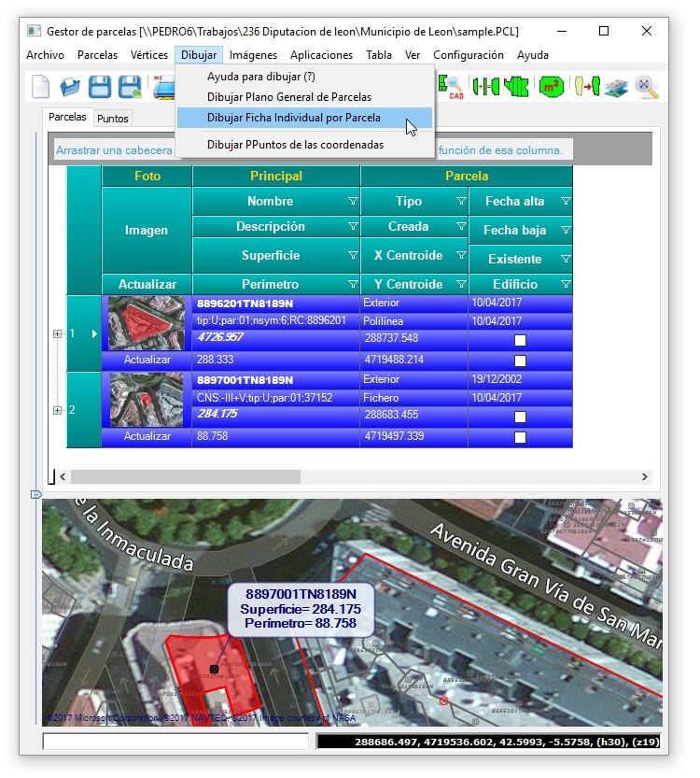Image resolution: width=700 pixels, height=778 pixels.
Task: Open the Nombre column filter
Action: coord(353,201)
